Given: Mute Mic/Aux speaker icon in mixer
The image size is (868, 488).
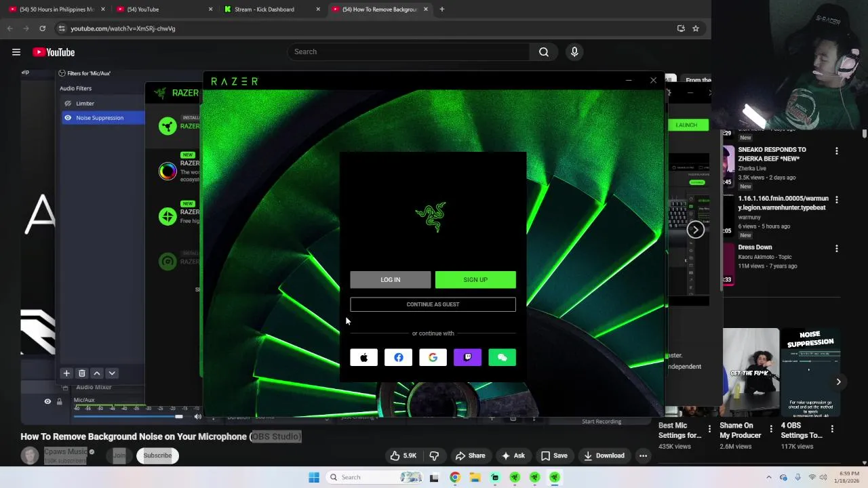Looking at the screenshot, I should pos(197,417).
